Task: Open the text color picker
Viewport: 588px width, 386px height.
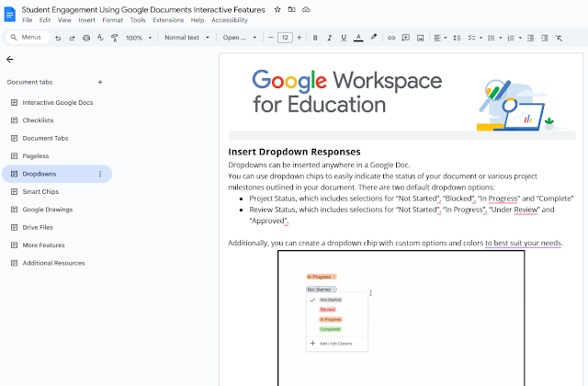Action: [358, 38]
